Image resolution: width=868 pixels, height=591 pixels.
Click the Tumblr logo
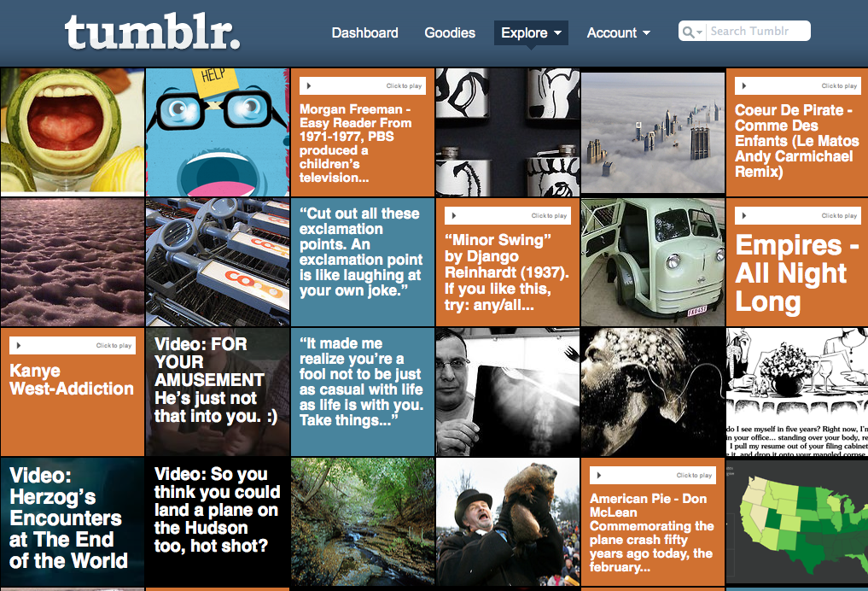point(152,32)
